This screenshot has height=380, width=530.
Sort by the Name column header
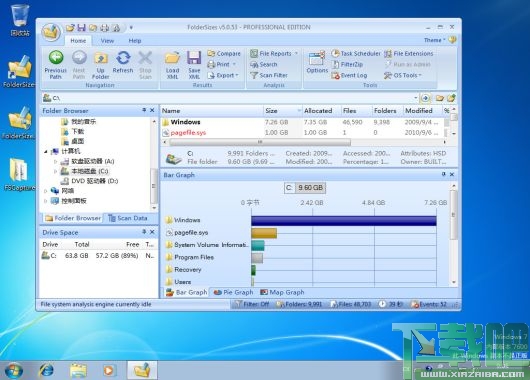(212, 111)
